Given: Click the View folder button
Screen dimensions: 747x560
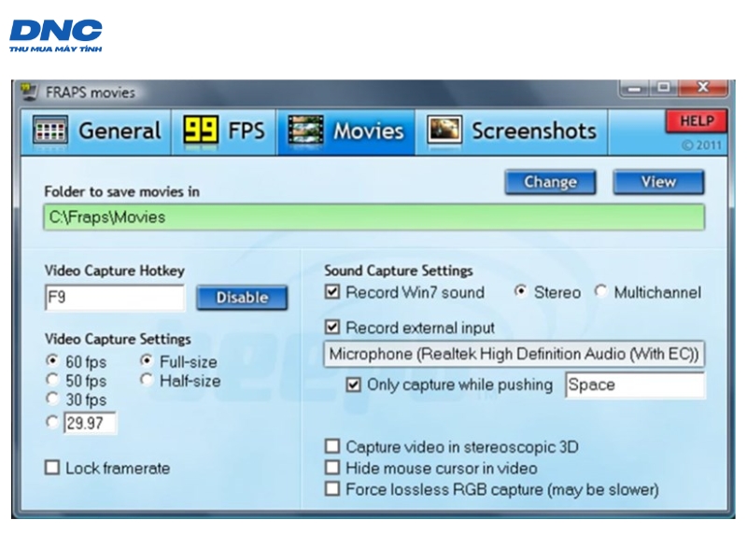Looking at the screenshot, I should pyautogui.click(x=658, y=182).
